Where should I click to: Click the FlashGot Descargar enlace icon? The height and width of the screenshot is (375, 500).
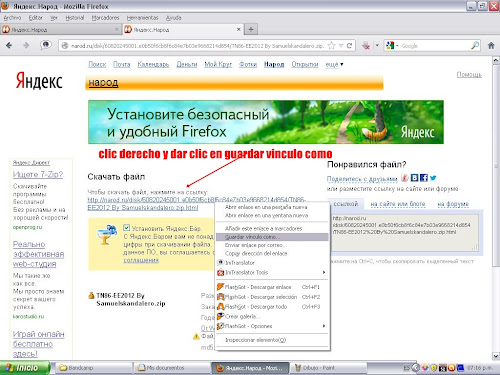[220, 287]
